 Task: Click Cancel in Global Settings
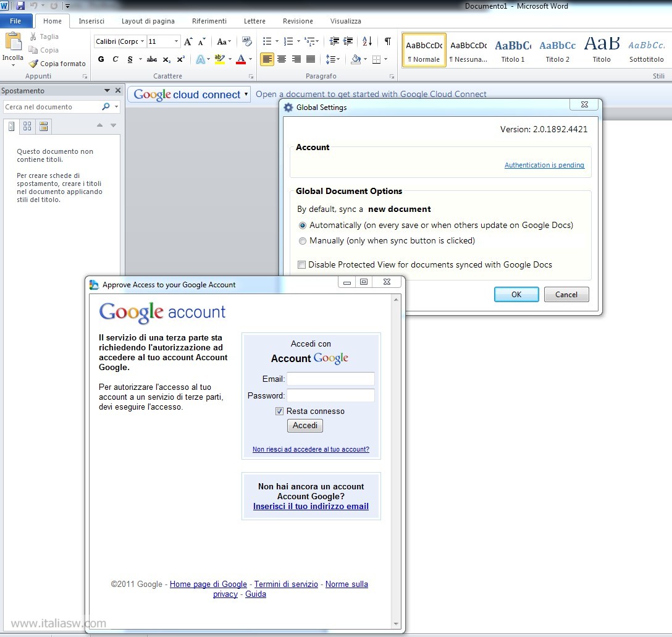(566, 295)
